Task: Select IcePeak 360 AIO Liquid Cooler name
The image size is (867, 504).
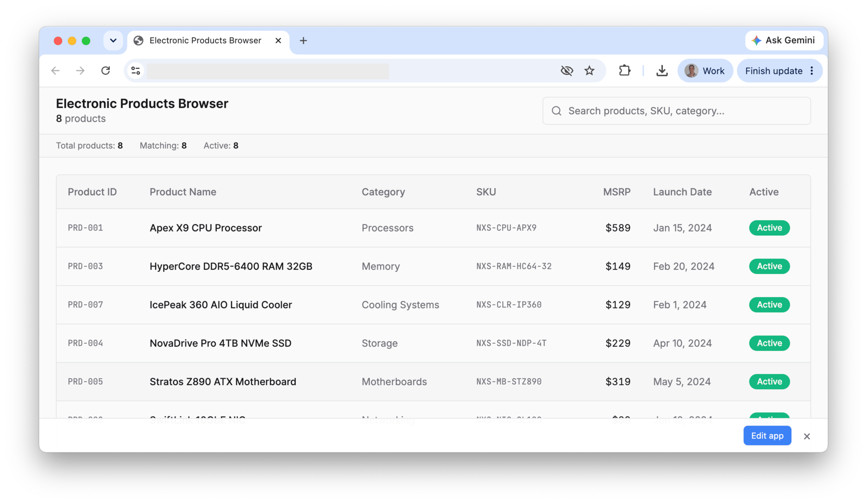Action: point(221,305)
